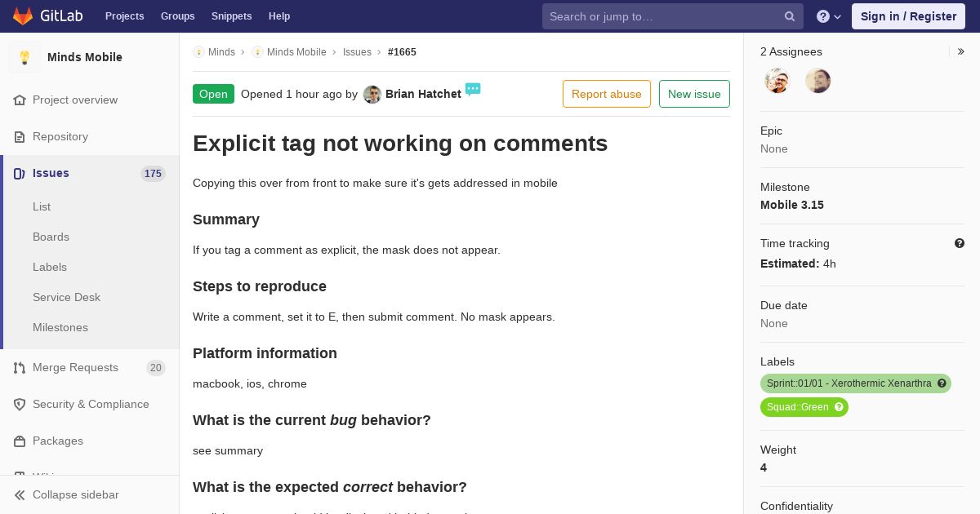The height and width of the screenshot is (514, 980).
Task: Click the Issues breadcrumb link
Action: (x=357, y=52)
